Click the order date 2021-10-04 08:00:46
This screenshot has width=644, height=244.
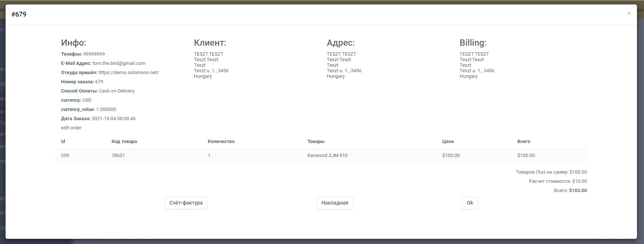coord(114,119)
